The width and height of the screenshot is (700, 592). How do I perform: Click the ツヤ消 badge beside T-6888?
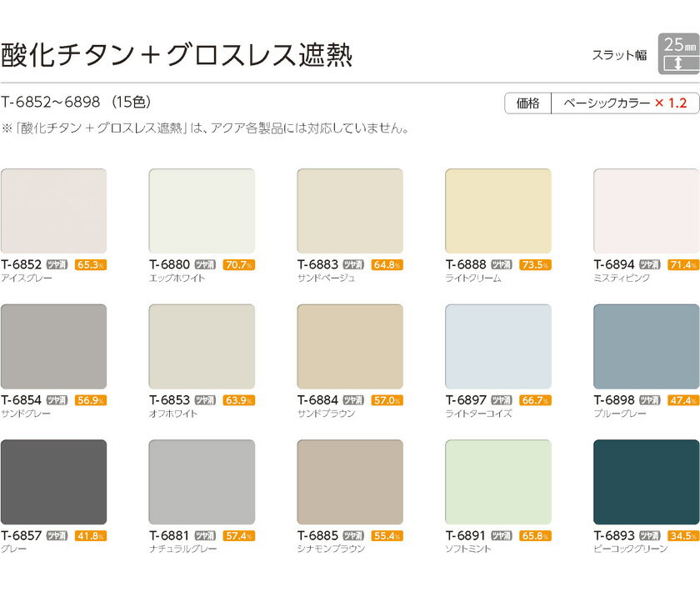[x=502, y=265]
